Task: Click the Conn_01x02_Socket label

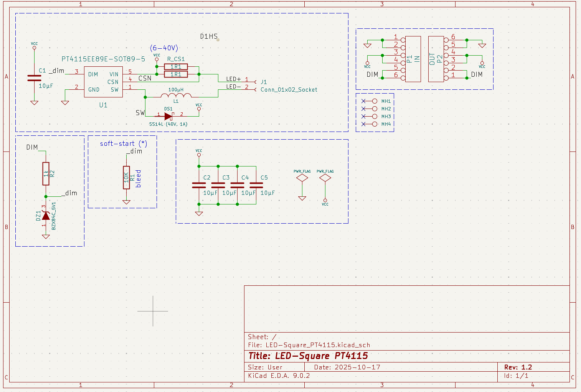Action: [x=289, y=90]
